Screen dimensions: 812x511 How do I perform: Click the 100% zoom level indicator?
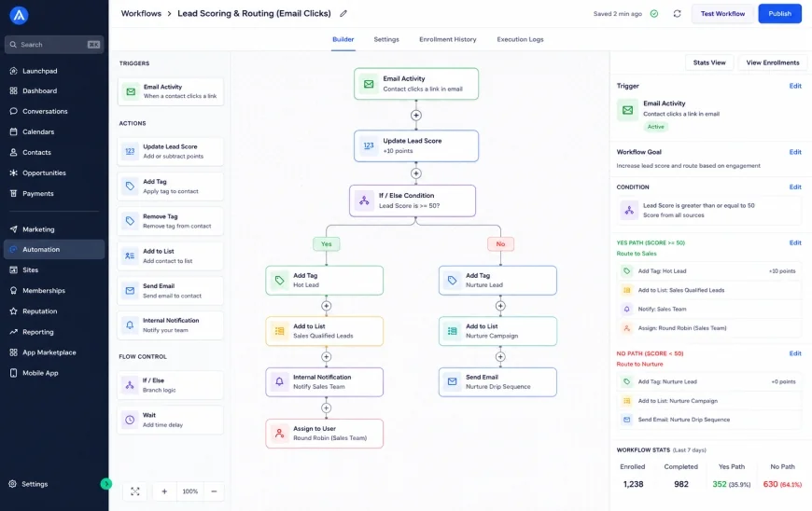[x=190, y=491]
